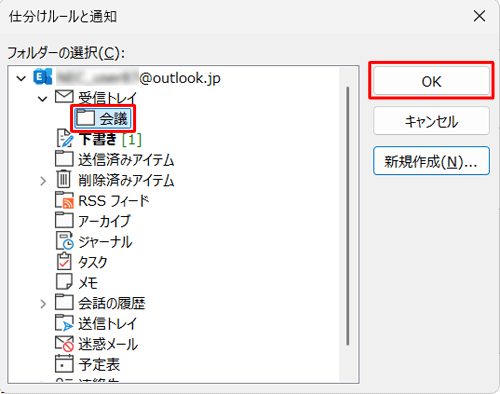Click the タスク clipboard check icon

64,261
